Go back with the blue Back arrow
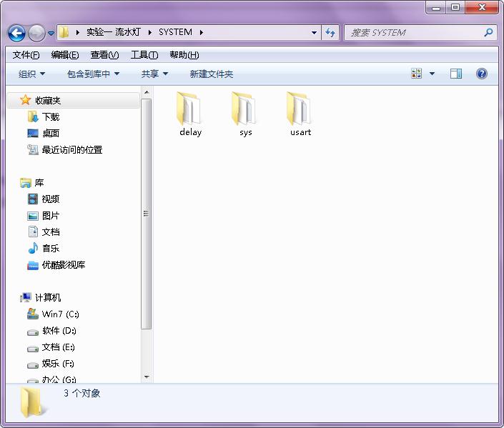Viewport: 504px width, 428px height. pyautogui.click(x=16, y=33)
